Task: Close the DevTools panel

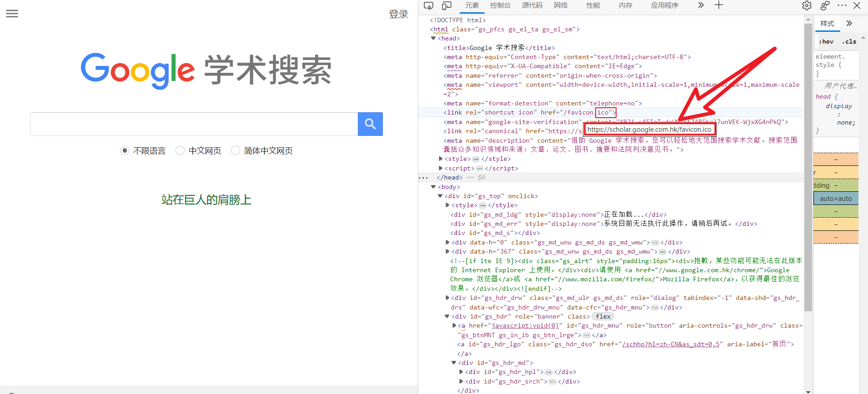Action: 857,5
